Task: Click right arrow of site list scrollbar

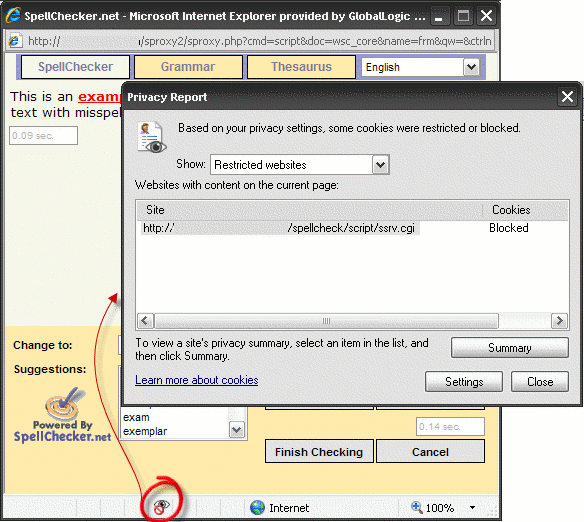Action: tap(559, 321)
